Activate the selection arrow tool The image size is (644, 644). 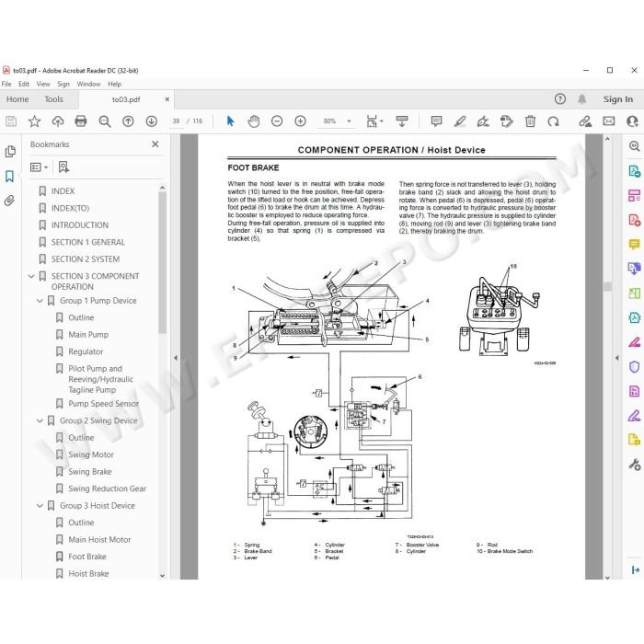230,121
